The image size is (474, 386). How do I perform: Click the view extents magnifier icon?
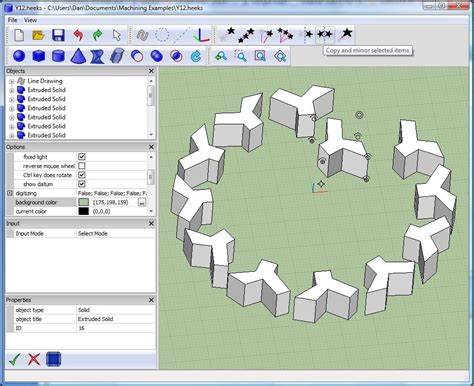coord(260,56)
